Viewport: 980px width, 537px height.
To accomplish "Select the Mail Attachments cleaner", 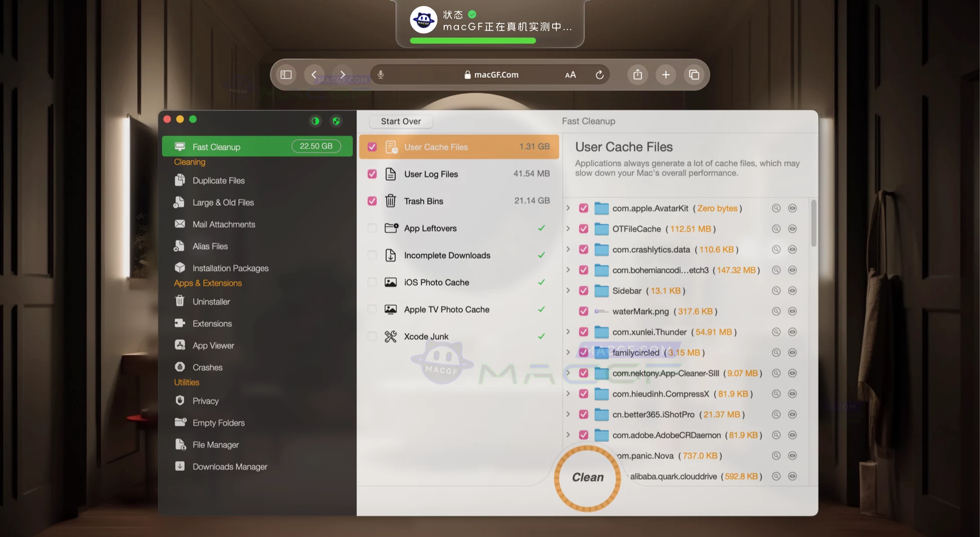I will (x=224, y=224).
